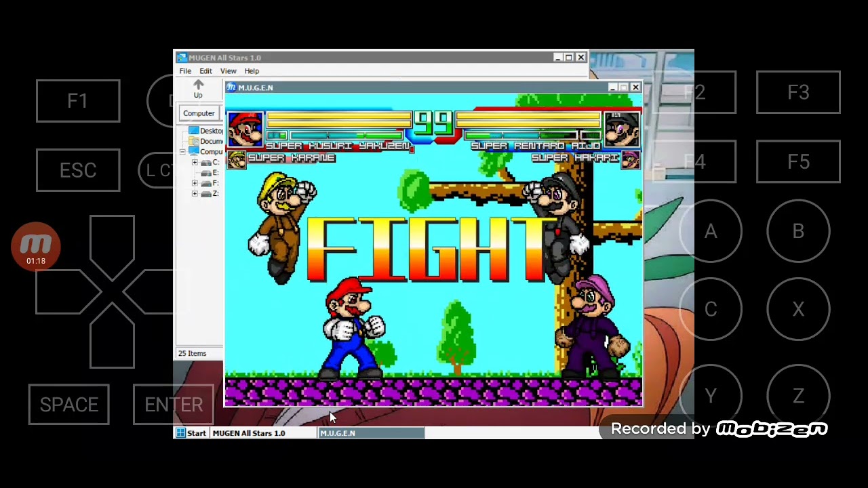
Task: Tap the round C gamepad button
Action: 711,310
